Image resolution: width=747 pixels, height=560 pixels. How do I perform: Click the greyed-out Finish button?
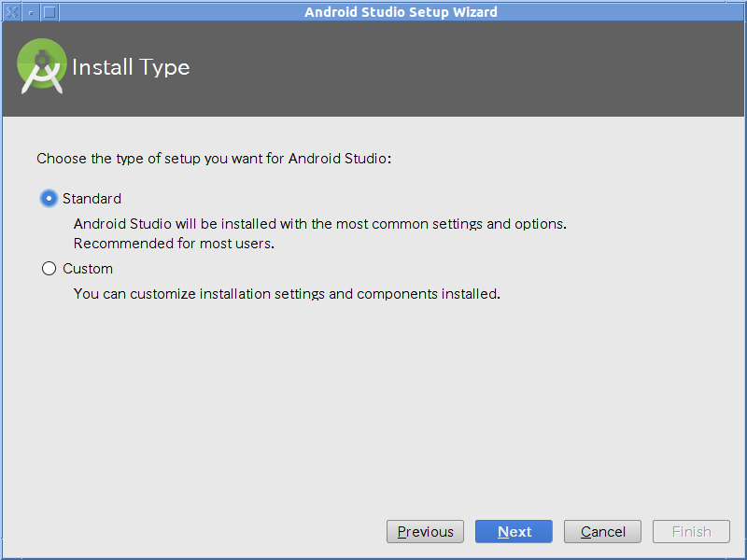pyautogui.click(x=691, y=531)
